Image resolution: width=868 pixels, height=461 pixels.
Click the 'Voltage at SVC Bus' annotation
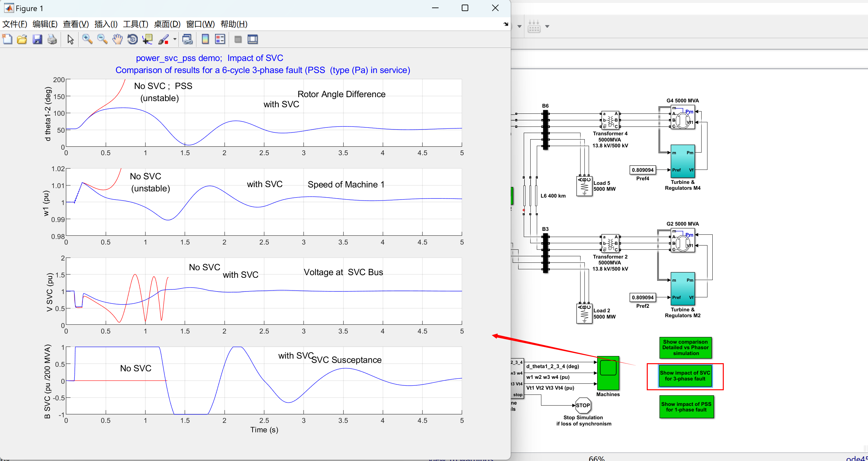pos(343,272)
